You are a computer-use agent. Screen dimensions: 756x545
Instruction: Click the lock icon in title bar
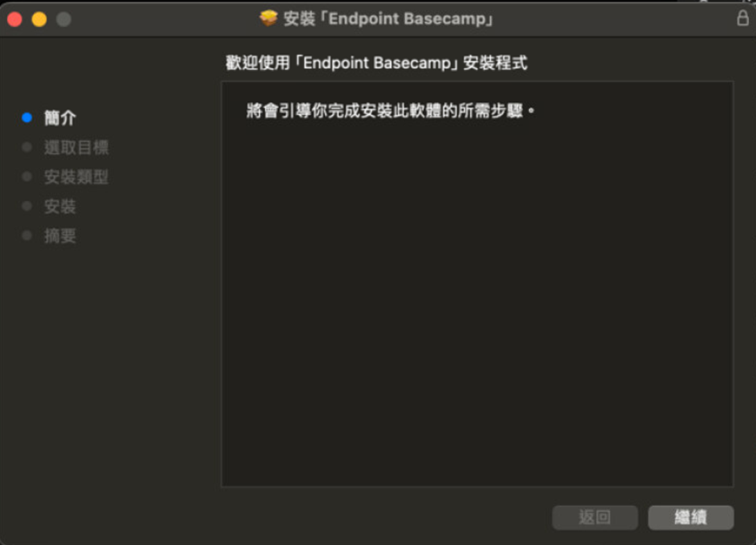(743, 18)
